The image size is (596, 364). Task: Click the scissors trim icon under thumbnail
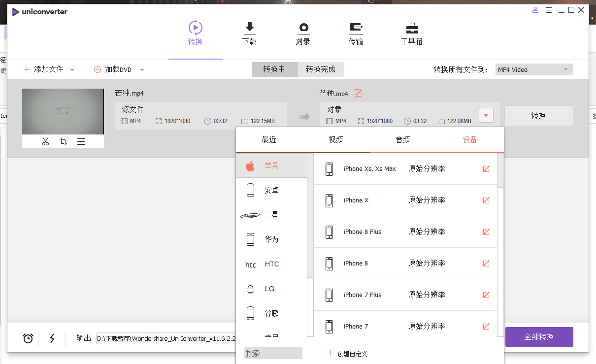(45, 142)
